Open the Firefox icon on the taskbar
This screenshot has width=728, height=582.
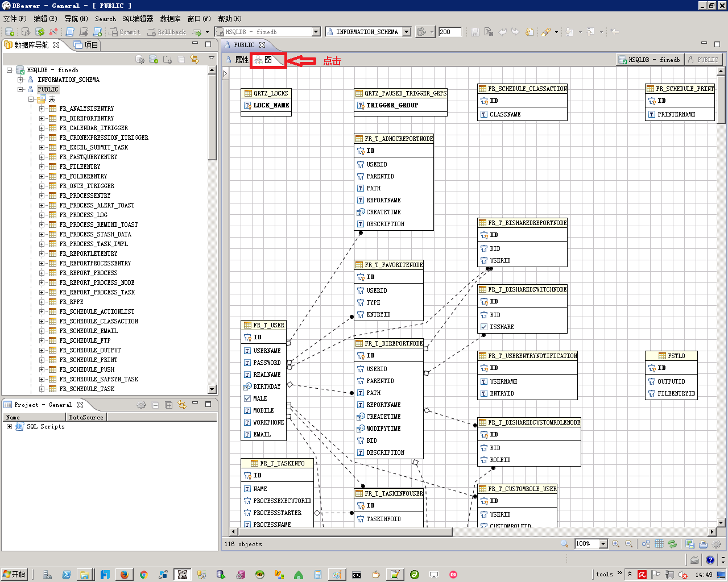click(124, 575)
